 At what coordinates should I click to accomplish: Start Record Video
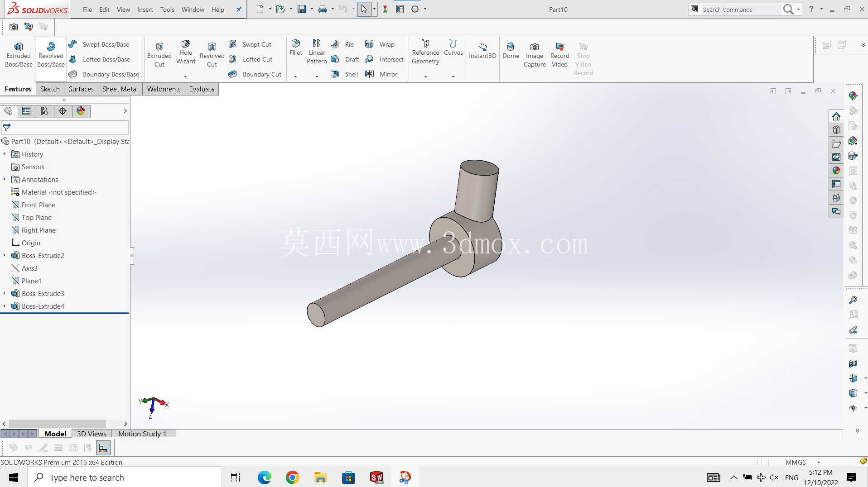click(560, 55)
